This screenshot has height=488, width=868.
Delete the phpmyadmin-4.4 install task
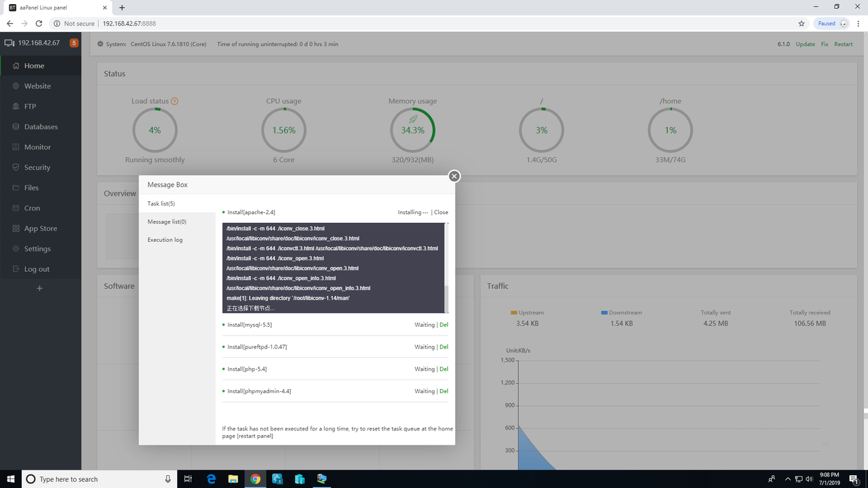pyautogui.click(x=443, y=391)
